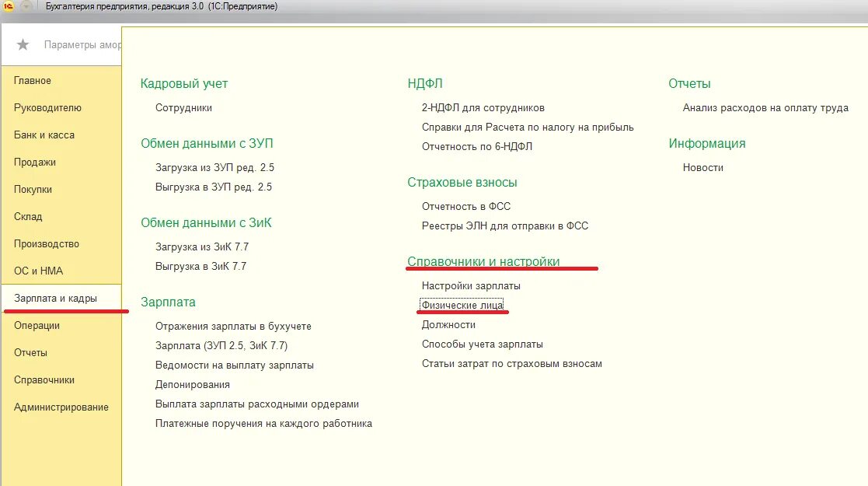Viewport: 868px width, 486px height.
Task: Open Платежные поручения на каждого работника
Action: (263, 423)
